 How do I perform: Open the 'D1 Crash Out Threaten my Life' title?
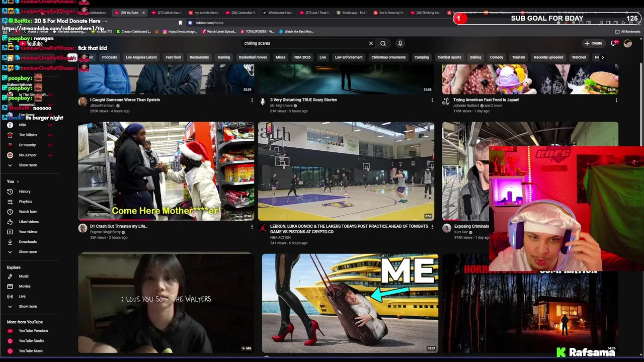click(119, 226)
